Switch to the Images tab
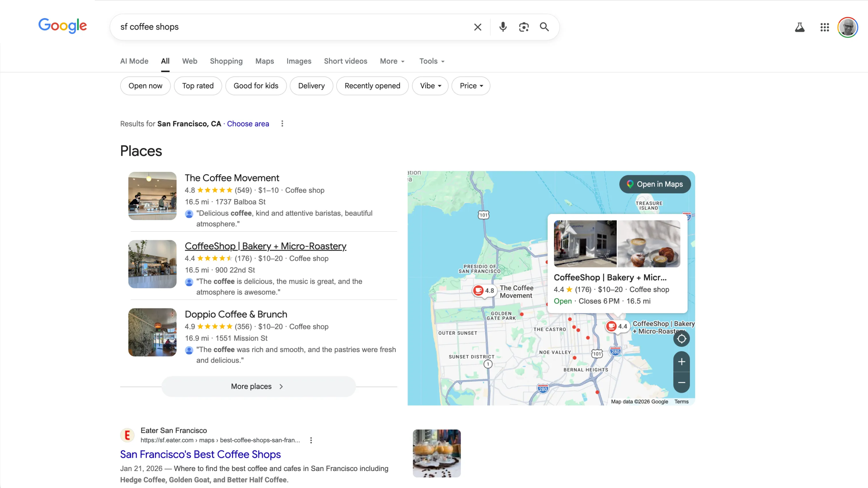 [x=299, y=61]
